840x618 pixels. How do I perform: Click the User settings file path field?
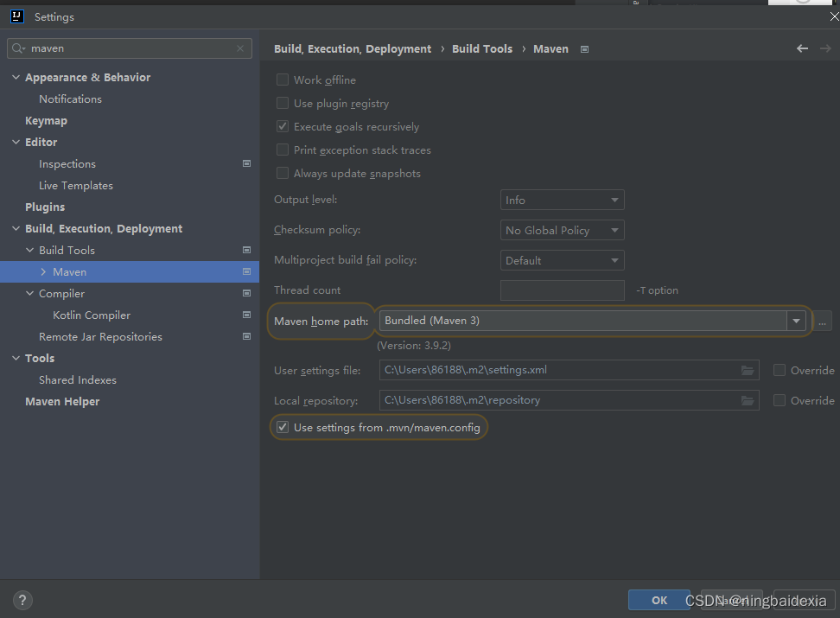pos(569,371)
